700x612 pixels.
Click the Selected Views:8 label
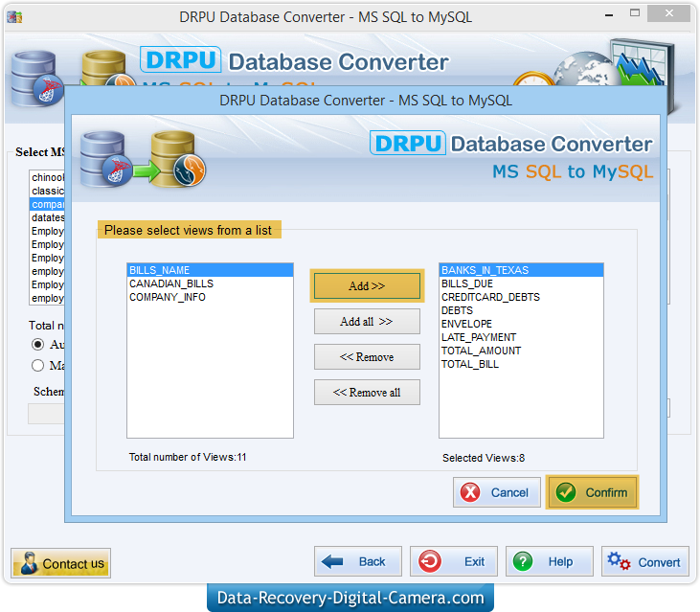[484, 458]
